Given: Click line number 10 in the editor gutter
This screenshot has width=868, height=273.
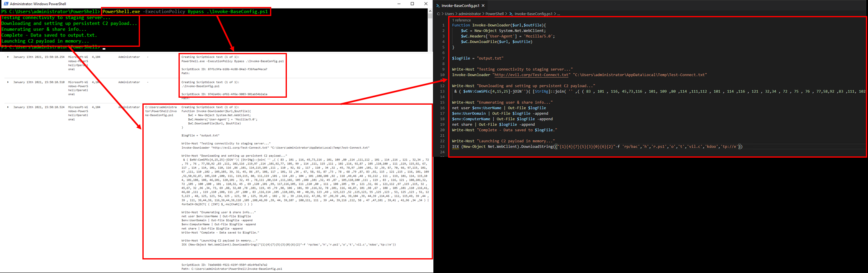Looking at the screenshot, I should point(442,75).
